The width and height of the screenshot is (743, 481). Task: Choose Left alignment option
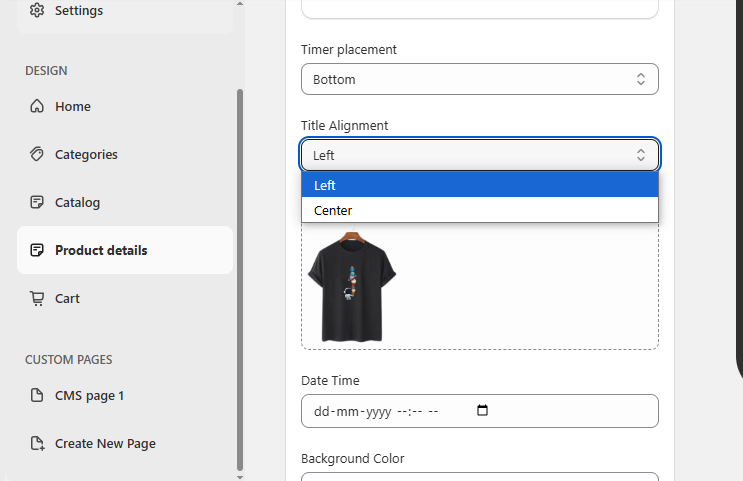pos(480,185)
